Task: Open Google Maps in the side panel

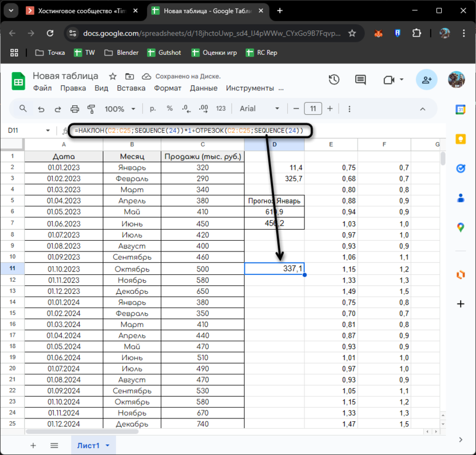Action: point(461,227)
